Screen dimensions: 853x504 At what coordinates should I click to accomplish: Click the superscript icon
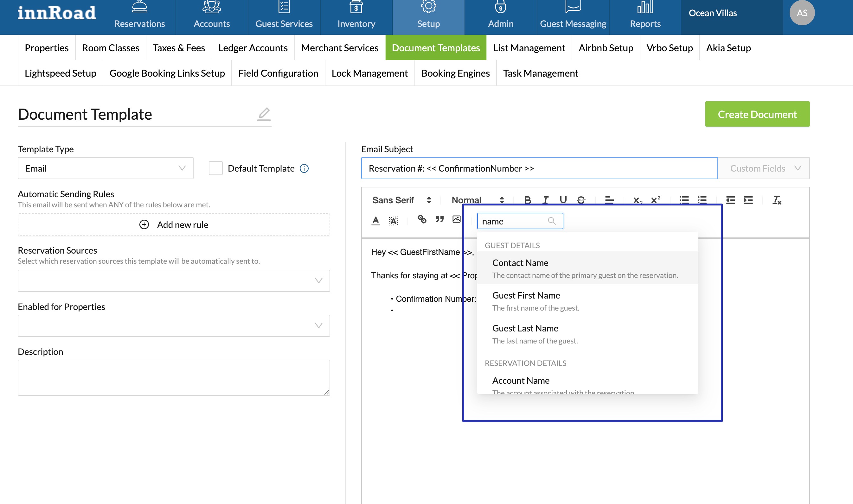pyautogui.click(x=656, y=200)
